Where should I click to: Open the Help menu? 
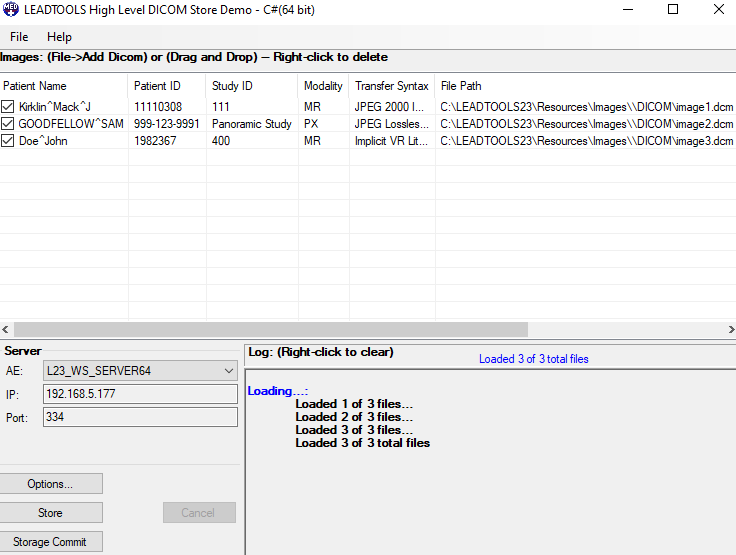tap(59, 37)
